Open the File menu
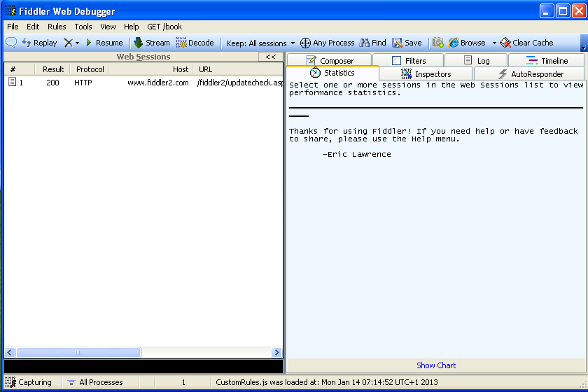Viewport: 588px width, 392px height. point(13,27)
